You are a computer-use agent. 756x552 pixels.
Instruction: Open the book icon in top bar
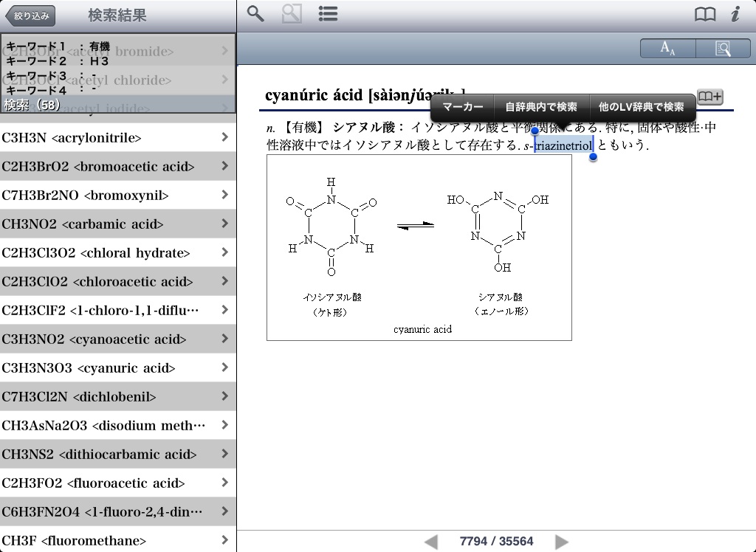tap(705, 14)
